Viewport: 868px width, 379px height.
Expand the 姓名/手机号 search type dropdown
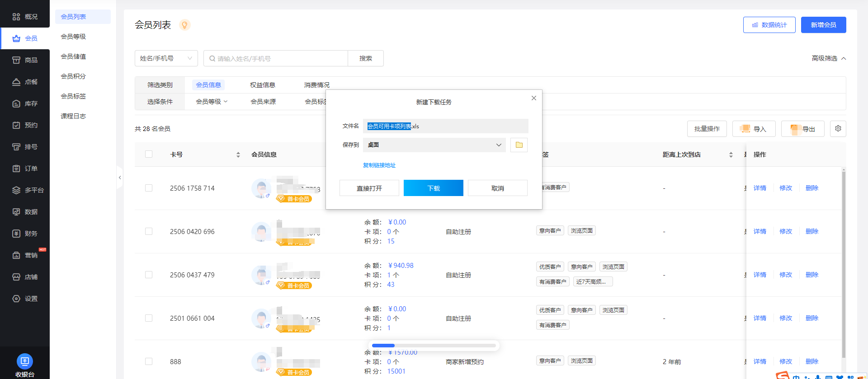166,58
